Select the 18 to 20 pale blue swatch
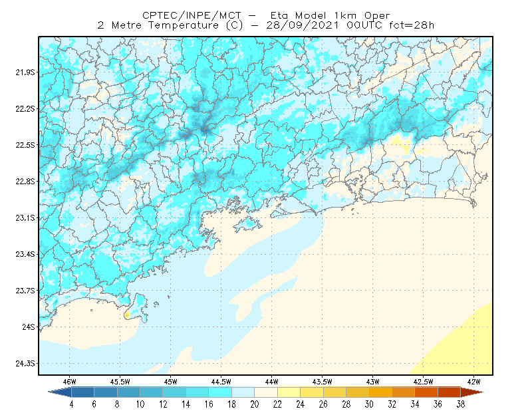Viewport: 532px width, 411px height. (x=243, y=392)
